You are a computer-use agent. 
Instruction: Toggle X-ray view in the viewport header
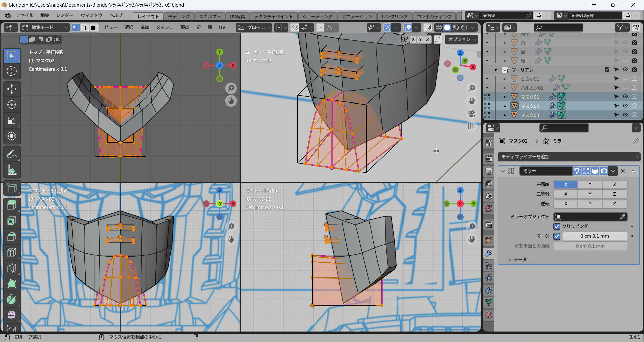[x=428, y=28]
